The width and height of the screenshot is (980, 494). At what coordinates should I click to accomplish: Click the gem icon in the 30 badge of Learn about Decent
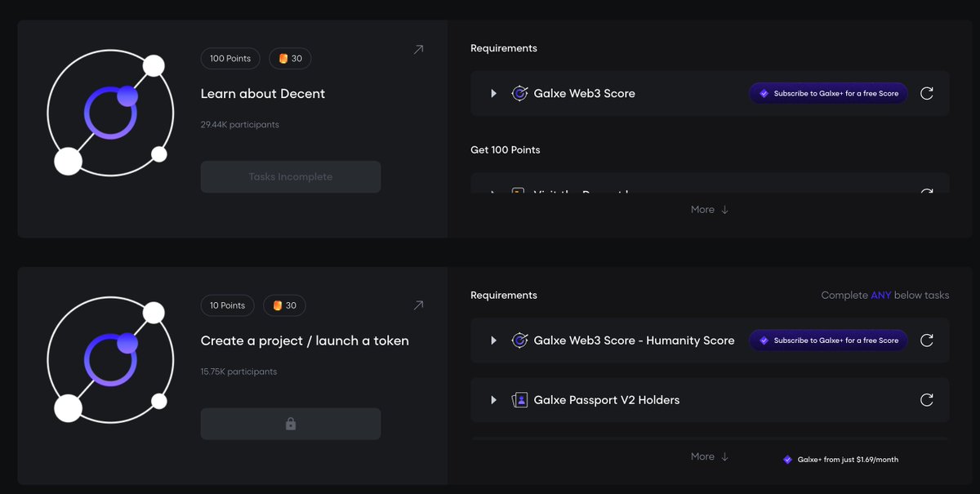coord(283,59)
